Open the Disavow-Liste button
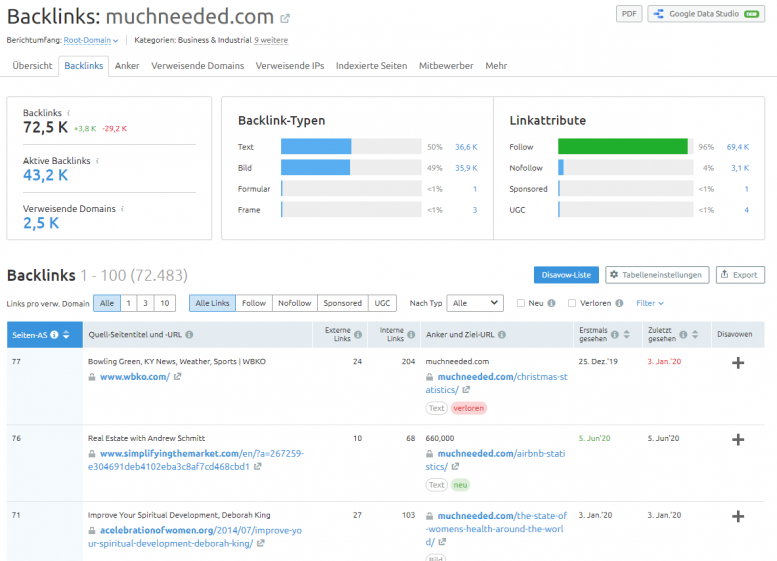 [566, 275]
